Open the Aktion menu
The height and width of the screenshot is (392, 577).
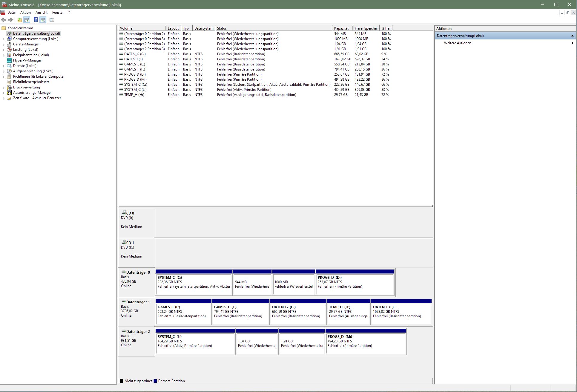[25, 13]
